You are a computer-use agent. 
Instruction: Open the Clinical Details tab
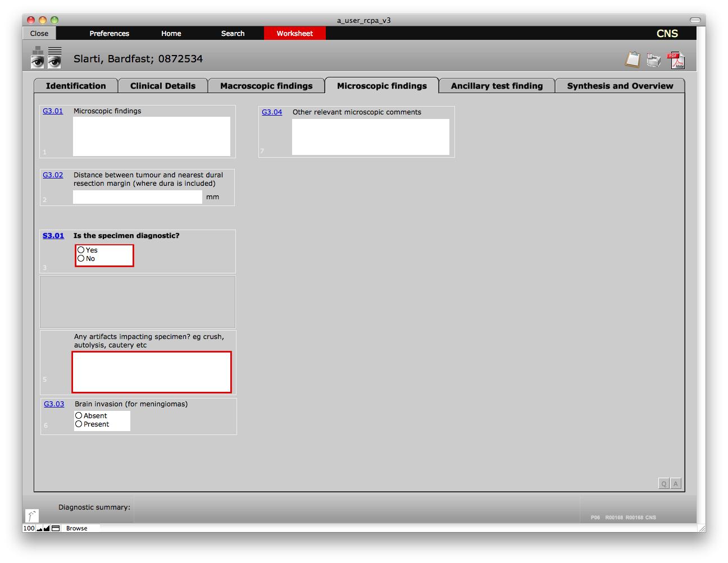click(163, 86)
